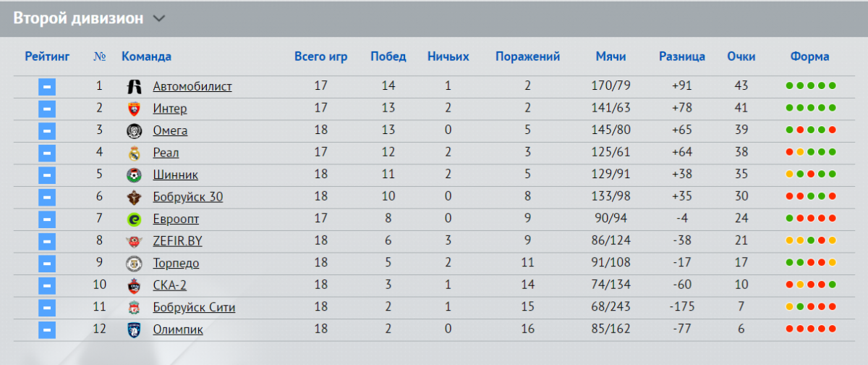Sort table by Очки column header

(x=741, y=56)
